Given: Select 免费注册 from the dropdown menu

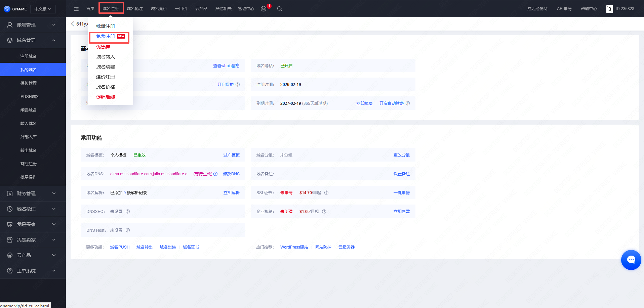Looking at the screenshot, I should (106, 36).
